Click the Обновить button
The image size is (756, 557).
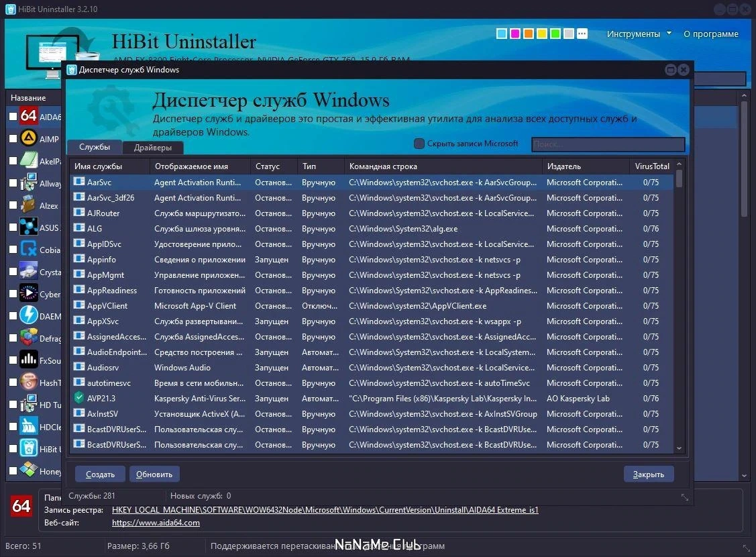(x=154, y=474)
